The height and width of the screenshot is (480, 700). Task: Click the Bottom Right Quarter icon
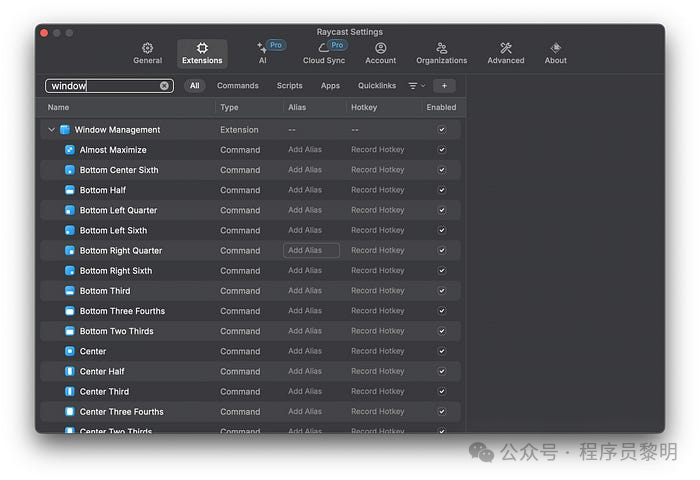pyautogui.click(x=70, y=250)
